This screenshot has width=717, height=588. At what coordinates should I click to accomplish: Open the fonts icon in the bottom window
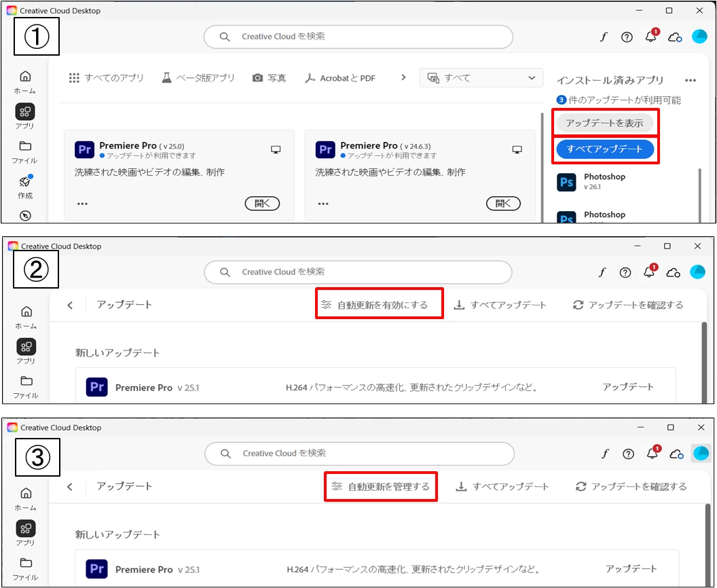(x=605, y=454)
